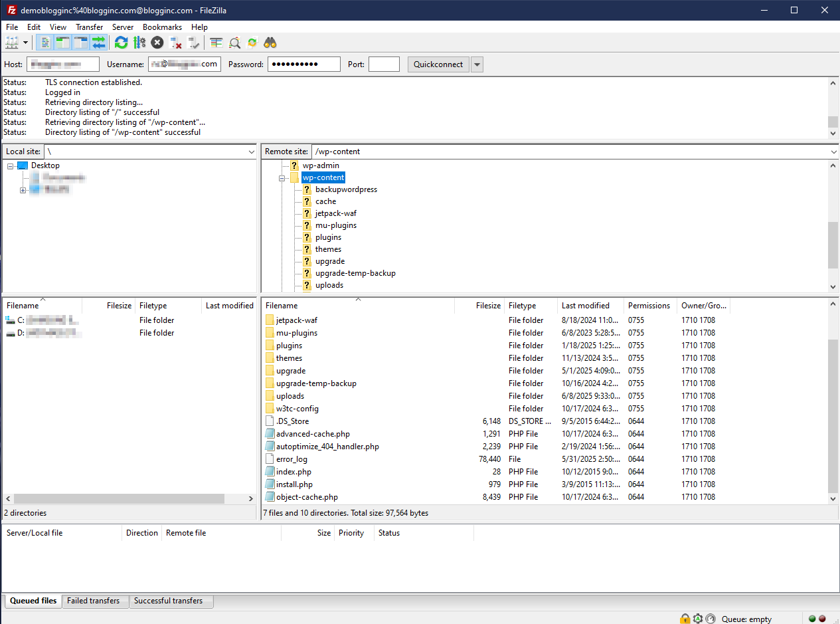
Task: Search remote files with binoculars icon
Action: [x=270, y=43]
